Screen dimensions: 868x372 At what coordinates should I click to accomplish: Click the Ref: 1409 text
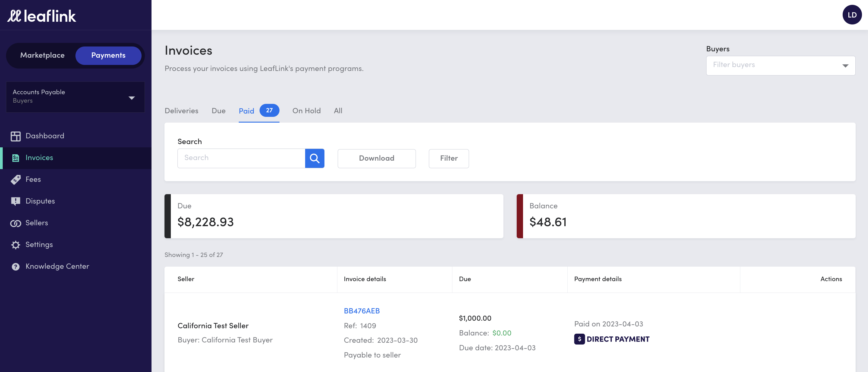coord(359,326)
